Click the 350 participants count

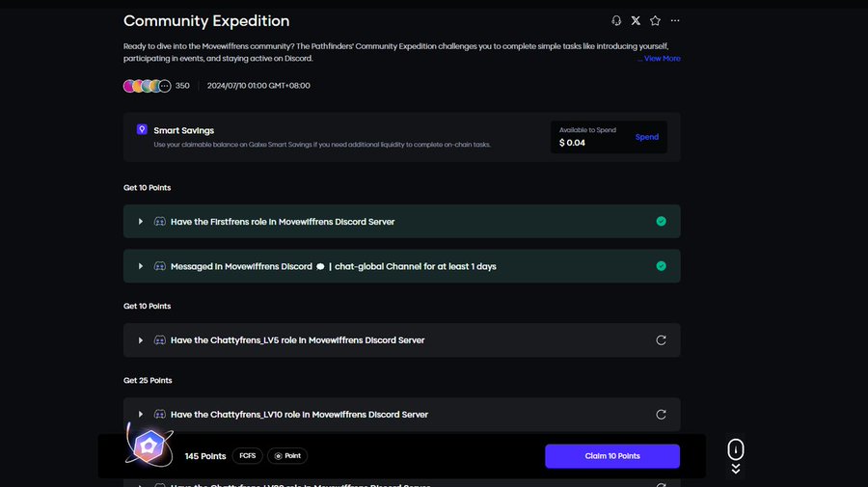point(182,86)
